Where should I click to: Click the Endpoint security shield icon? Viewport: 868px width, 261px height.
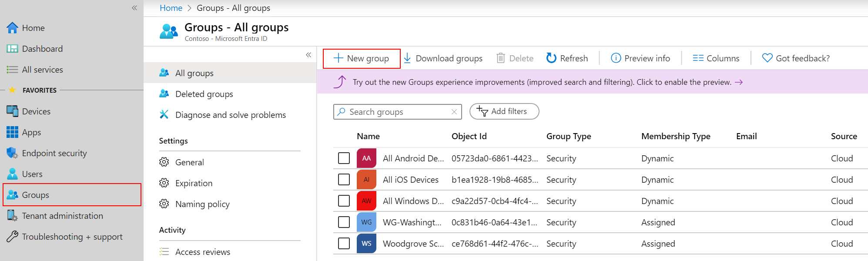pos(12,153)
